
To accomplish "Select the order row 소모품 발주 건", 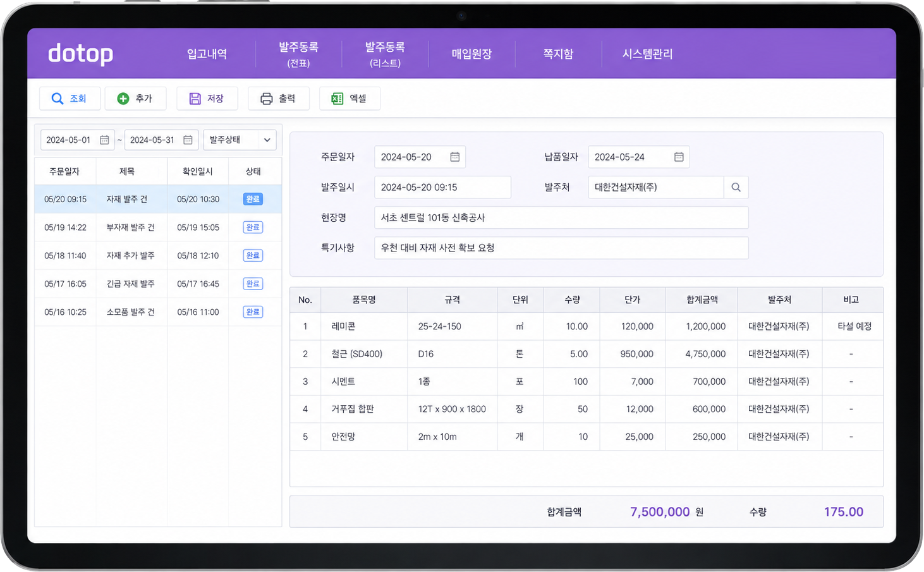I will [x=158, y=312].
